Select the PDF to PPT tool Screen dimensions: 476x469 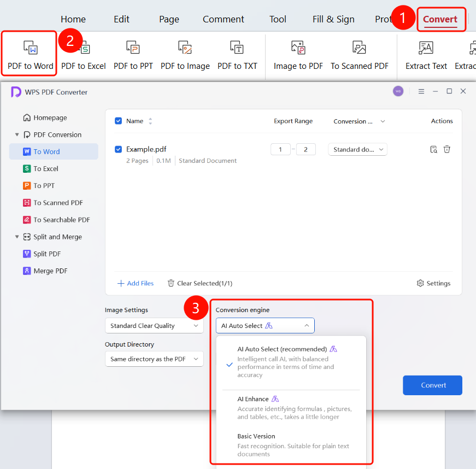point(133,55)
